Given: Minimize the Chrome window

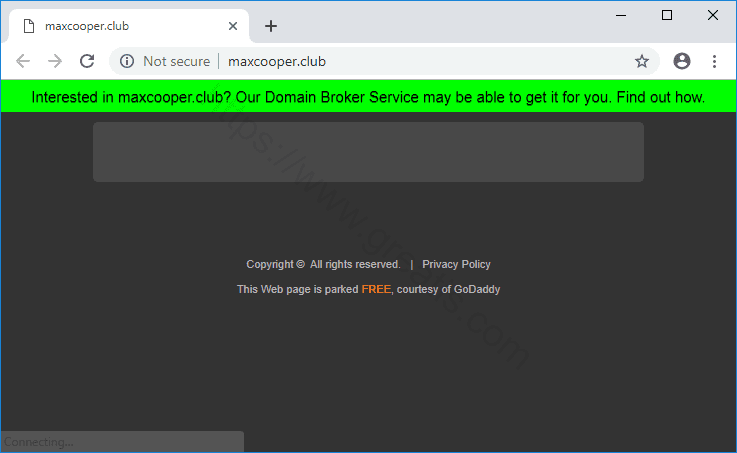Looking at the screenshot, I should (621, 16).
